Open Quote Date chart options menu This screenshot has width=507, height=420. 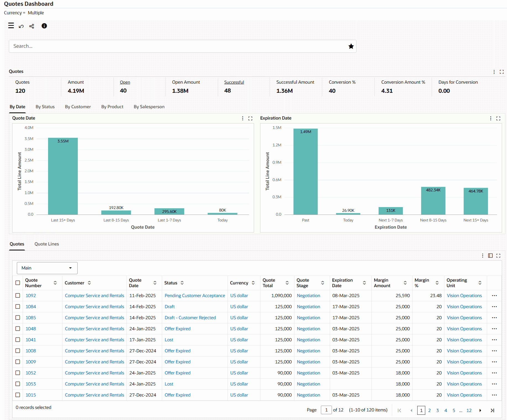pyautogui.click(x=243, y=118)
